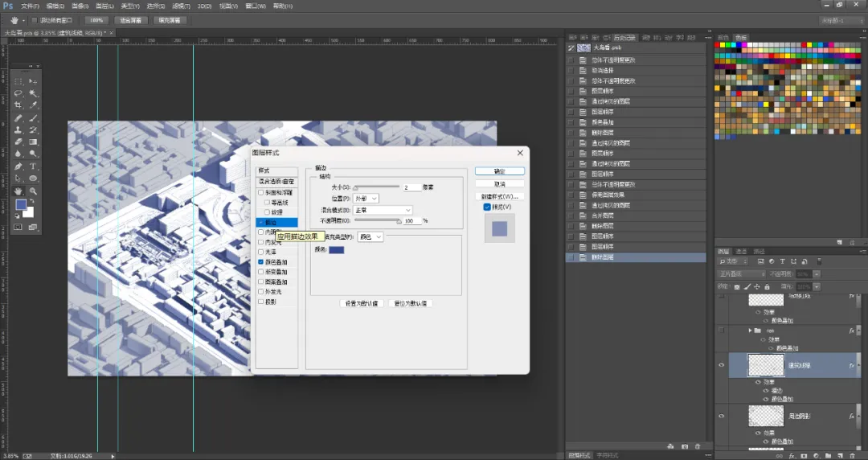Open 图层(L) menu
Viewport: 868px width, 460px height.
pyautogui.click(x=104, y=6)
